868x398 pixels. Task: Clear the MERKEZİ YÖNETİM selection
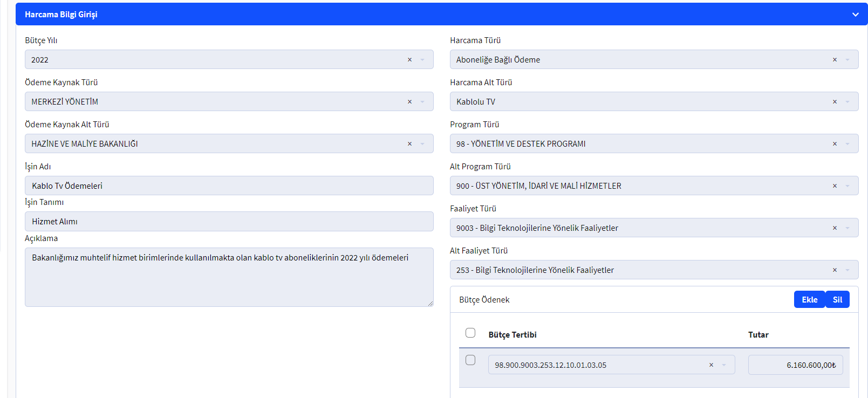tap(409, 102)
